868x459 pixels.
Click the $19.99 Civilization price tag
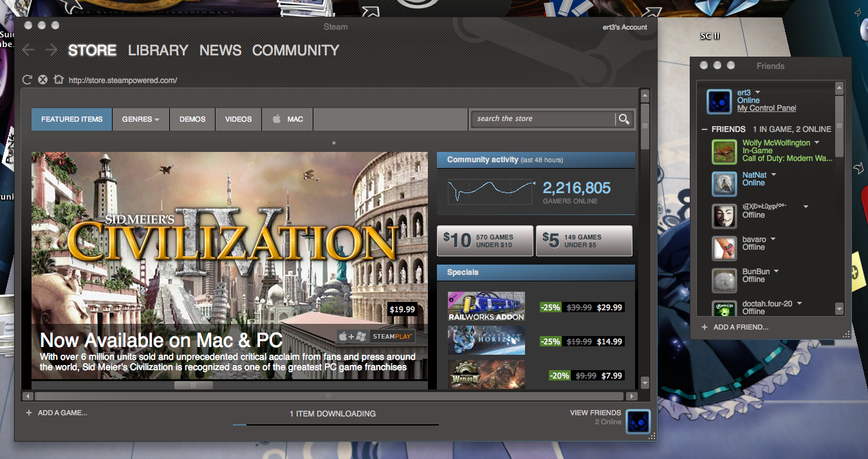coord(403,310)
